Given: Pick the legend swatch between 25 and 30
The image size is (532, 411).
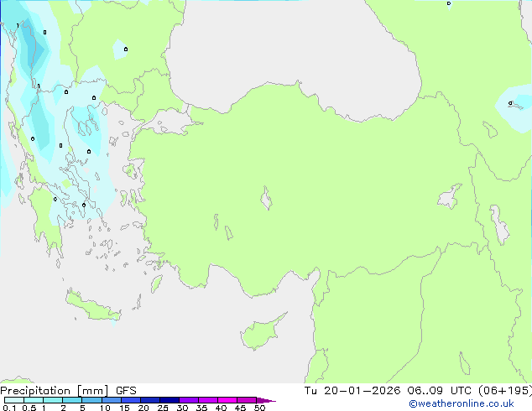Looking at the screenshot, I should click(170, 400).
